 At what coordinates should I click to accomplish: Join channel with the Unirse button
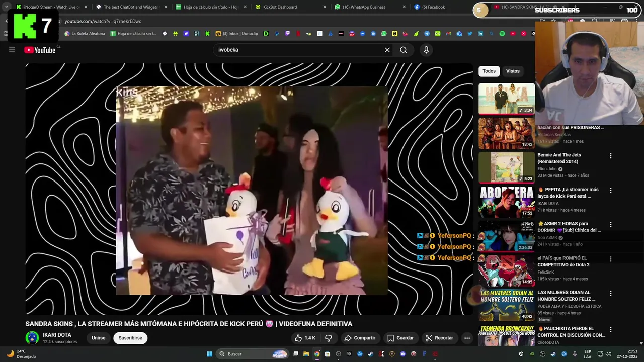click(x=99, y=338)
